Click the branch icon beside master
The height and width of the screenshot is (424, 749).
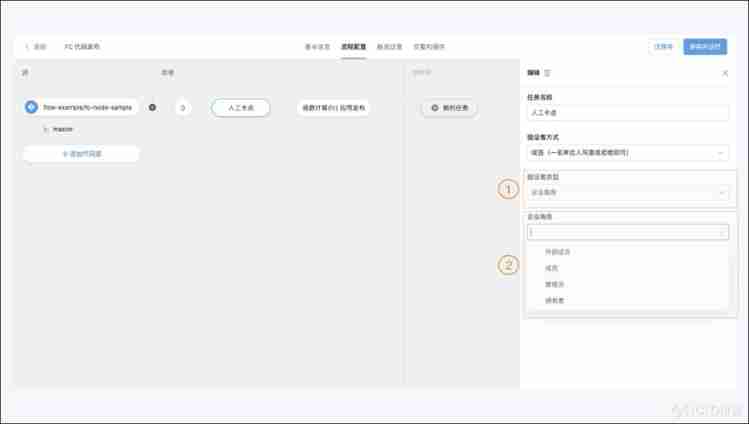46,129
